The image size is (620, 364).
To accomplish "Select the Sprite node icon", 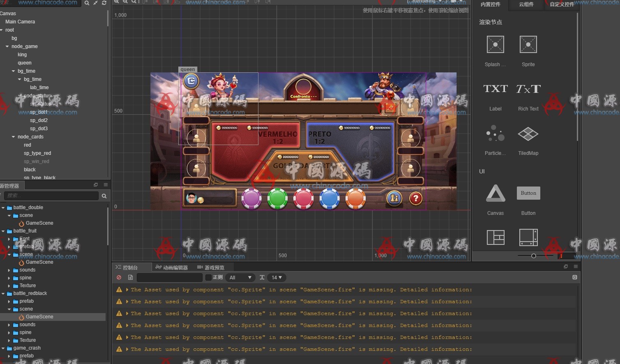I will pyautogui.click(x=528, y=44).
